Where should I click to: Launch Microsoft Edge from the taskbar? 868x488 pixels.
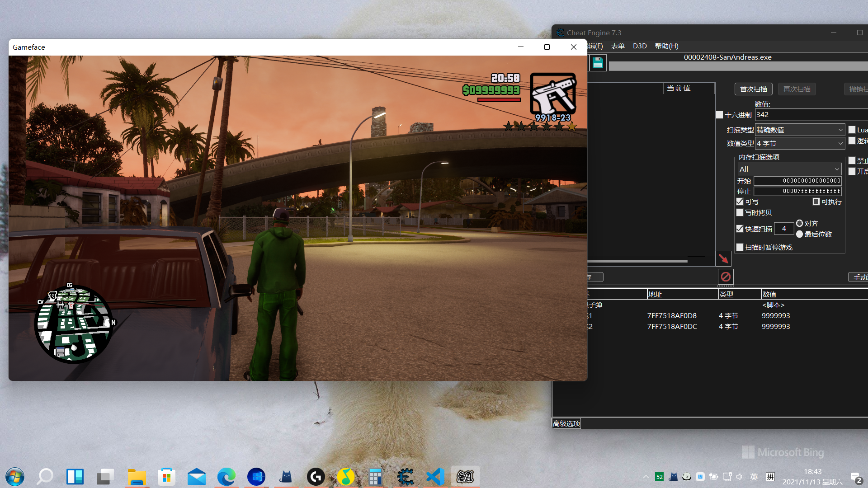pos(226,477)
